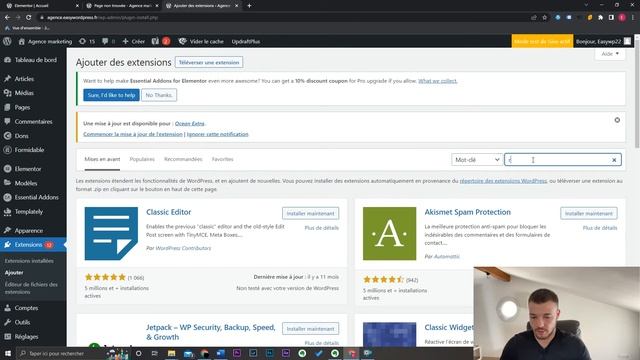This screenshot has width=640, height=360.
Task: Open Classic Editor Plus de détails
Action: (322, 228)
